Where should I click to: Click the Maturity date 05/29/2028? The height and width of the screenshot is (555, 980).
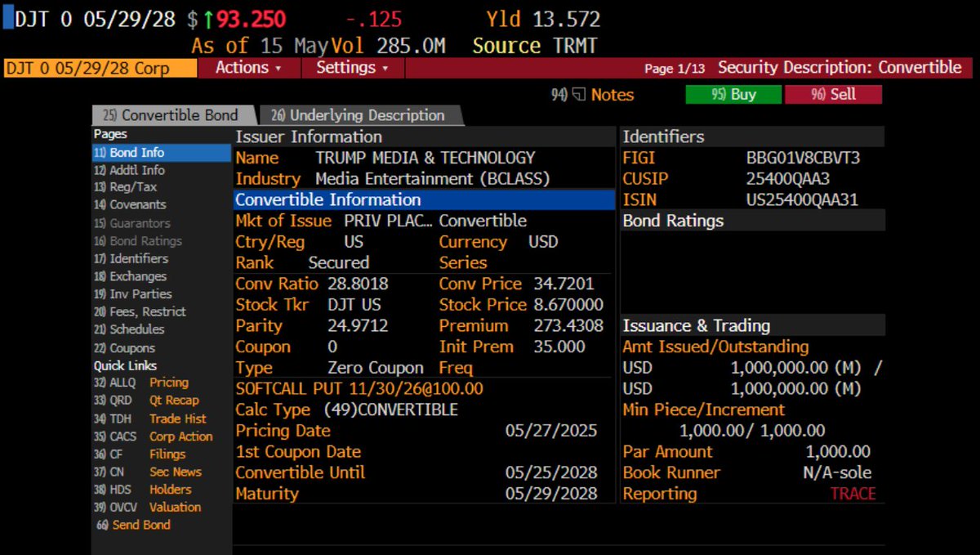(551, 494)
